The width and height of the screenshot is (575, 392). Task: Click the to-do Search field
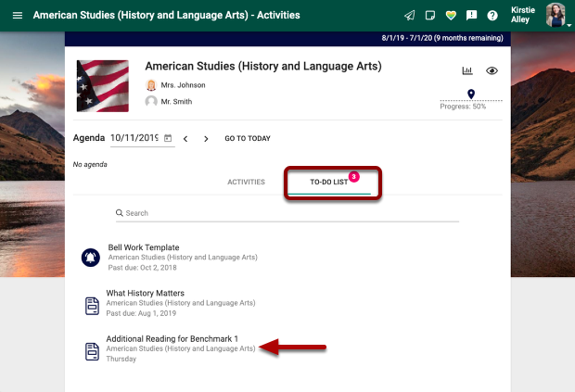click(287, 213)
